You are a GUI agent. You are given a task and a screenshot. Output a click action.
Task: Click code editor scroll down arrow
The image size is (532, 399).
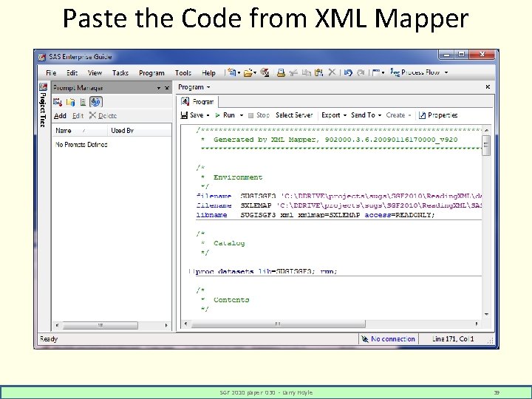point(486,315)
